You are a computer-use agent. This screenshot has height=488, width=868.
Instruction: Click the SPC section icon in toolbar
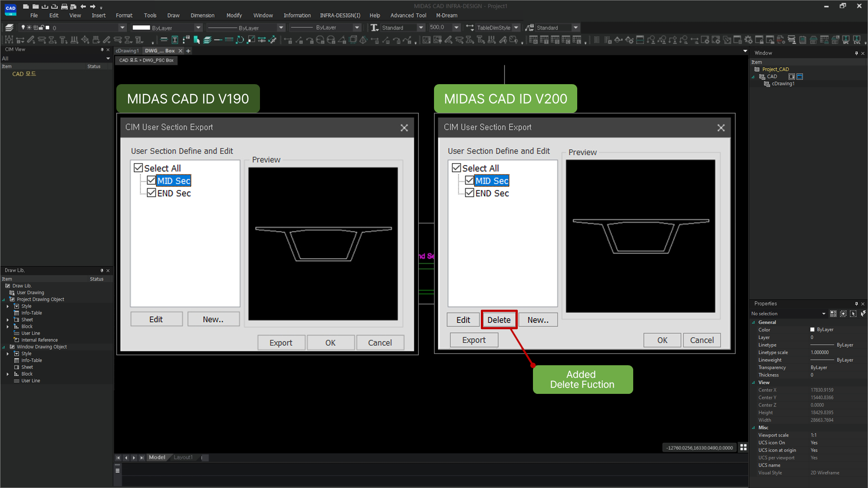coord(845,40)
